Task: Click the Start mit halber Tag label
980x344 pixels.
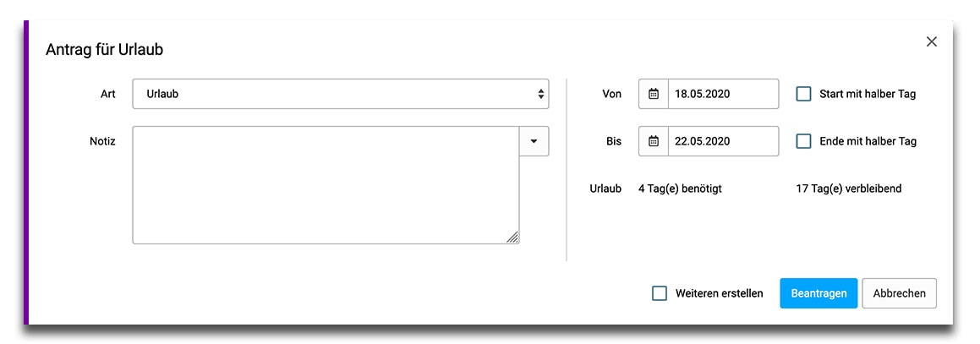Action: pyautogui.click(x=868, y=94)
